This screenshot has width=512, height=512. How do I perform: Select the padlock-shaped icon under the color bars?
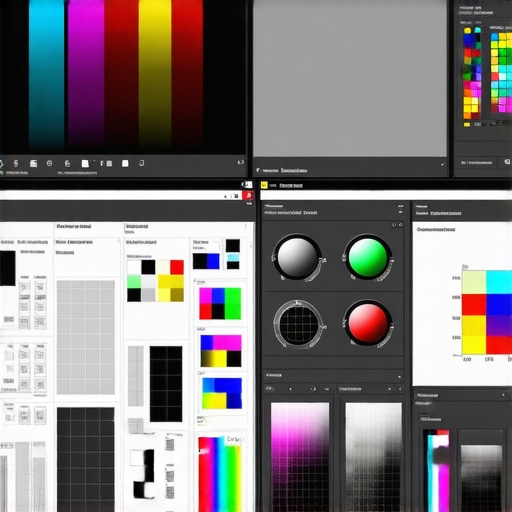pyautogui.click(x=67, y=163)
